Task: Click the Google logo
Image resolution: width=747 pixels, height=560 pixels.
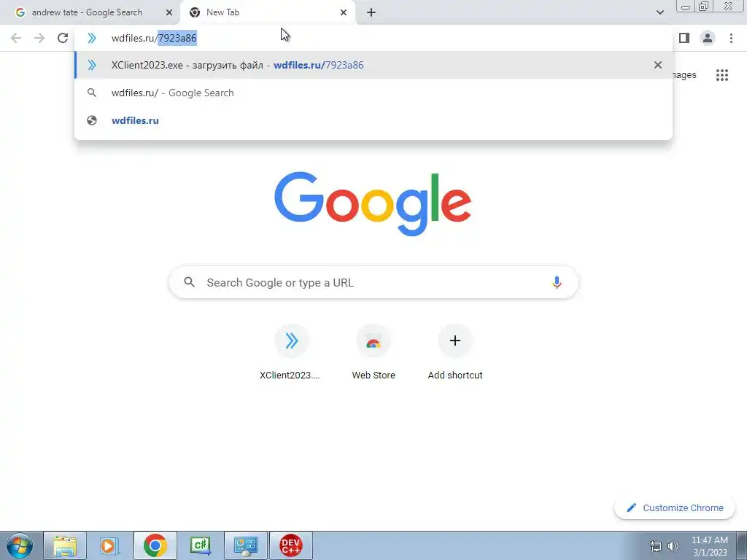Action: (373, 204)
